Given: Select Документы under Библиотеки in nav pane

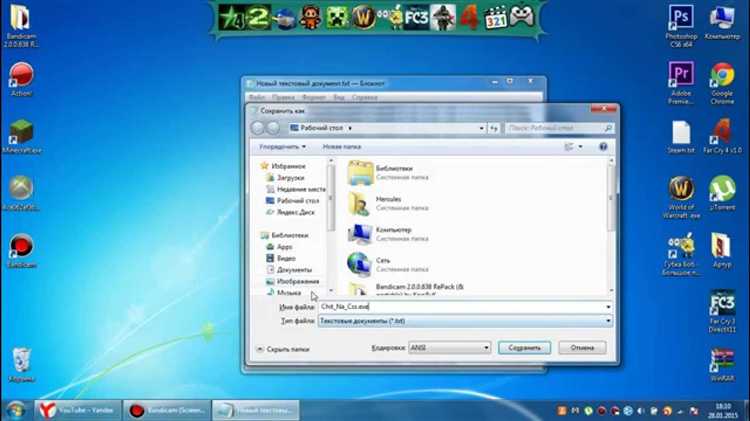Looking at the screenshot, I should coord(289,270).
